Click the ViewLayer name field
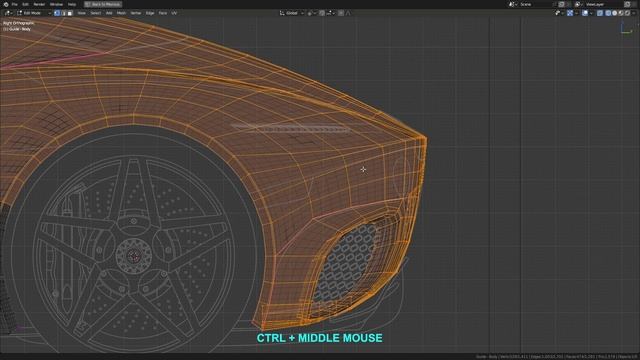Viewport: 640px width, 360px height. pos(603,4)
